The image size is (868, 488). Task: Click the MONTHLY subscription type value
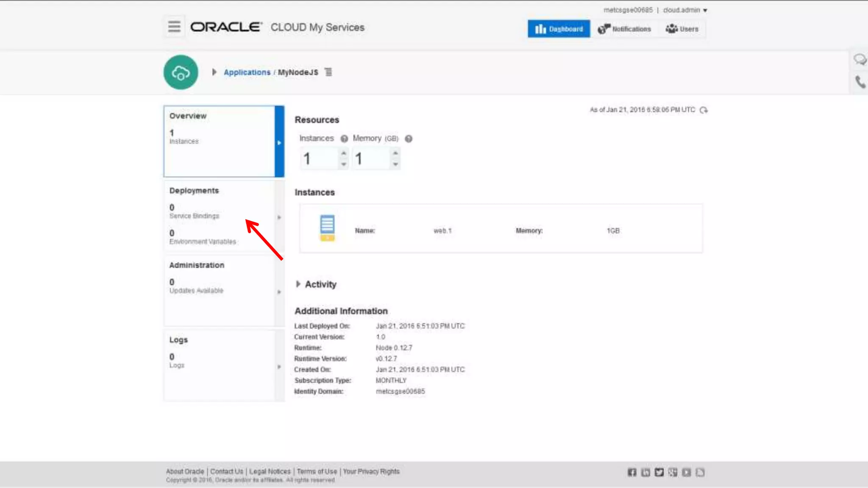391,380
